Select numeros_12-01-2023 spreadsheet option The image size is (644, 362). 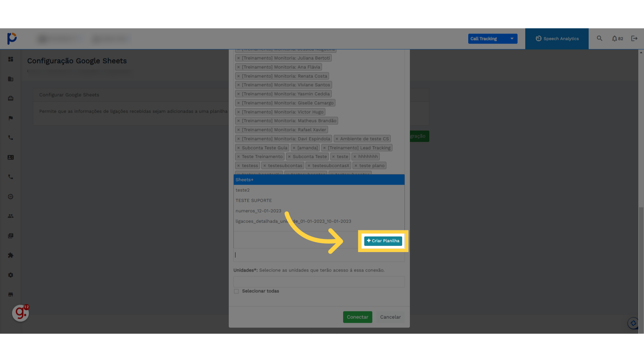pos(319,211)
